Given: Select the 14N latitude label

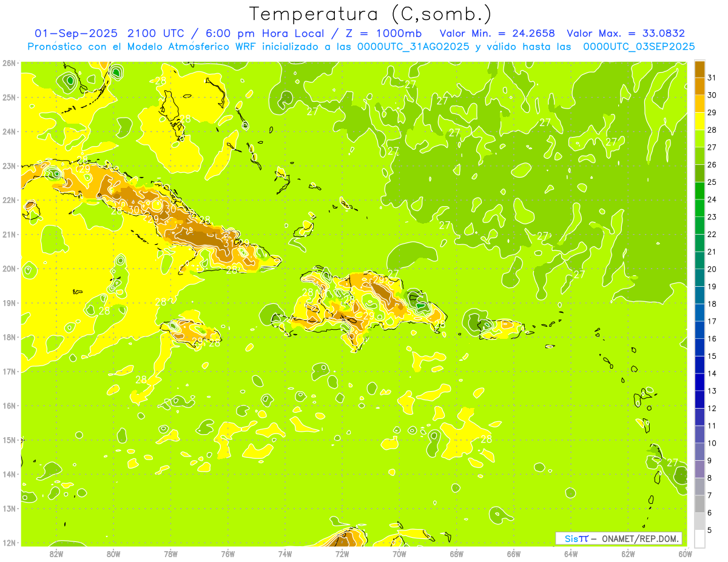Looking at the screenshot, I should (8, 474).
